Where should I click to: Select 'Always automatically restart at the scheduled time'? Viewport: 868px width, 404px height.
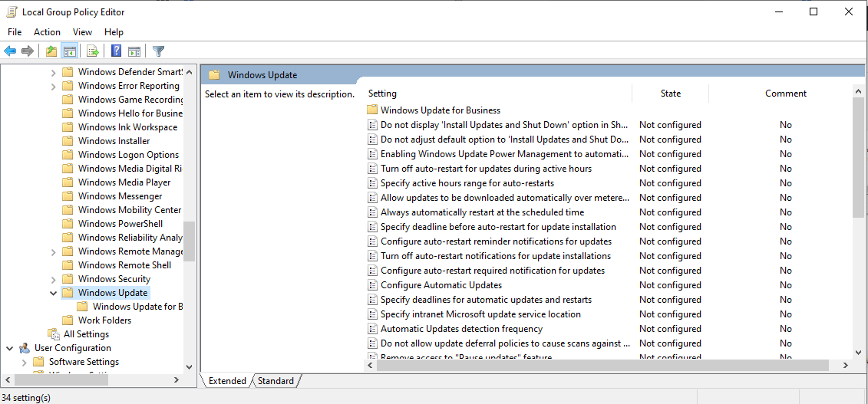click(482, 212)
